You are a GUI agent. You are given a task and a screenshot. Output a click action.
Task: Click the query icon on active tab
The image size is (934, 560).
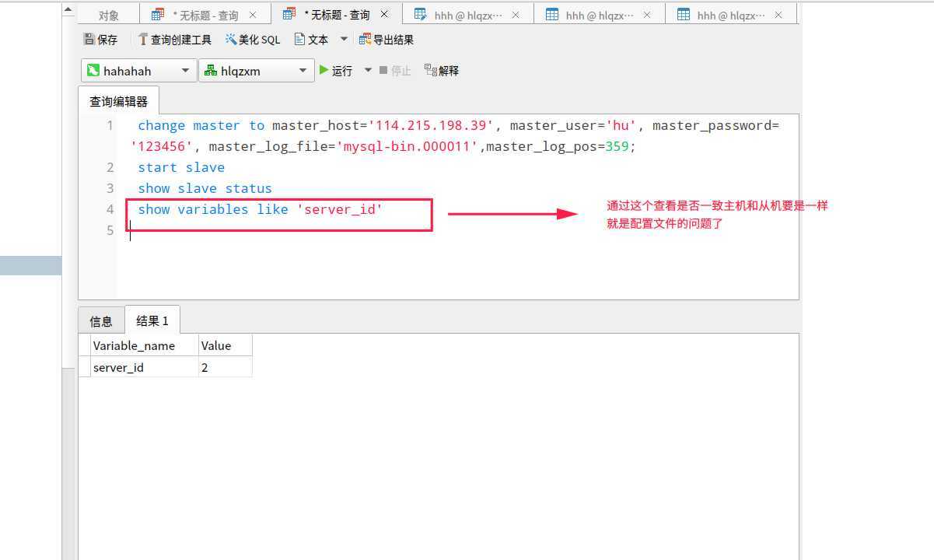pyautogui.click(x=290, y=14)
